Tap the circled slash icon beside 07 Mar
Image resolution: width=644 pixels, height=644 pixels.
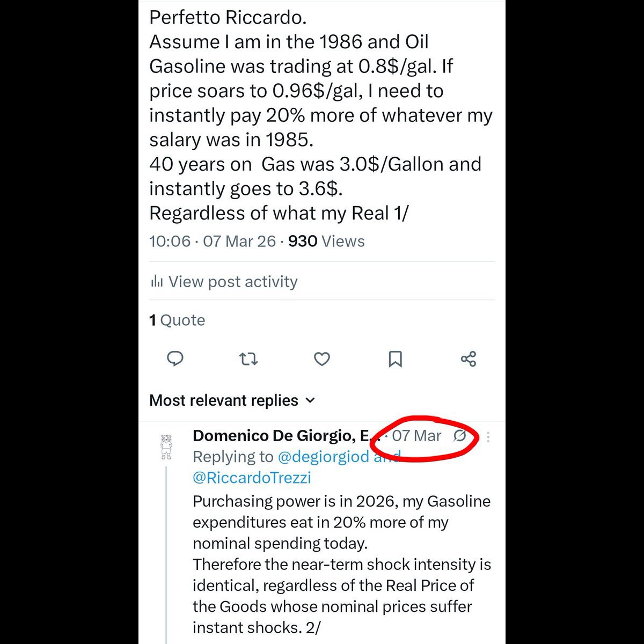click(460, 436)
